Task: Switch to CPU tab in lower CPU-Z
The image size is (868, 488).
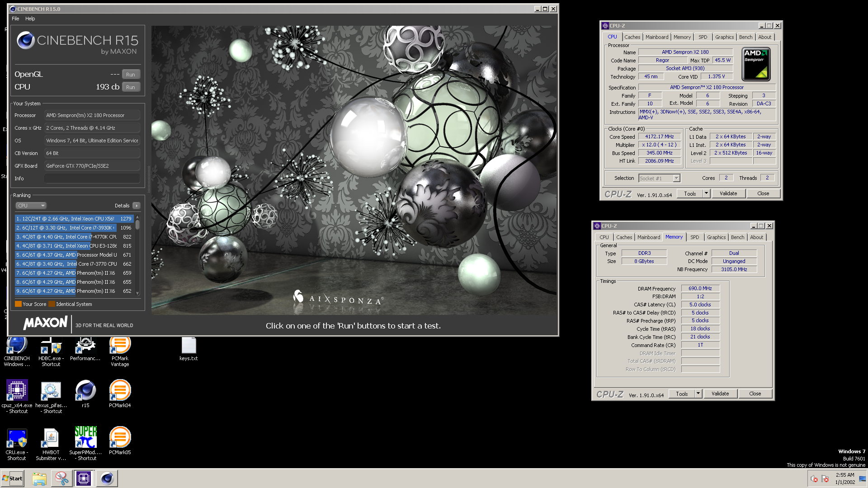Action: click(604, 237)
